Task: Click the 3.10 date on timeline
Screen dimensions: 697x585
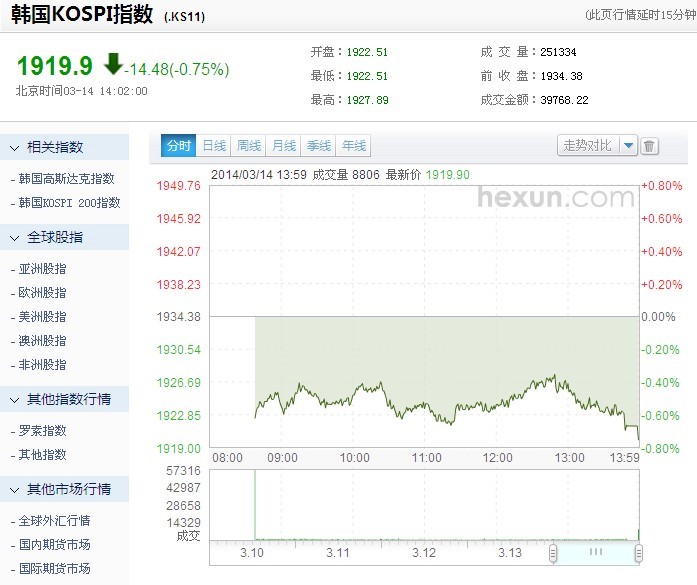Action: 252,553
